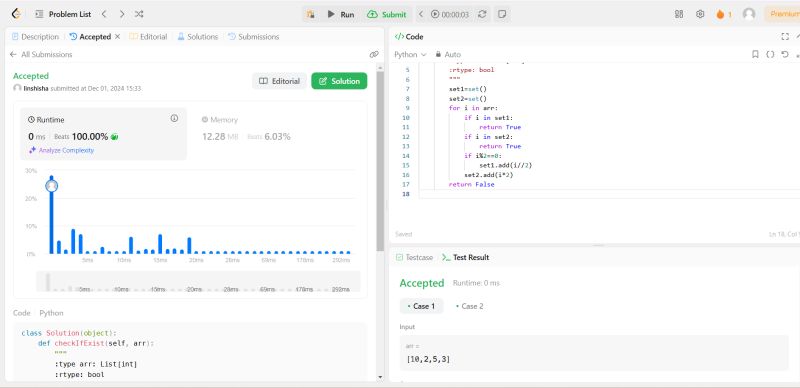The image size is (800, 388).
Task: Open the settings gear icon
Action: coord(700,14)
